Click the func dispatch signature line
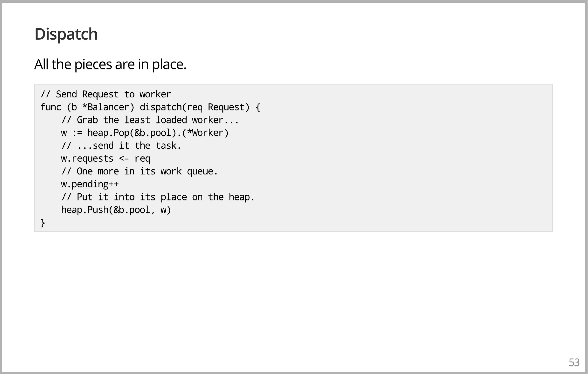This screenshot has height=374, width=588. pos(150,107)
